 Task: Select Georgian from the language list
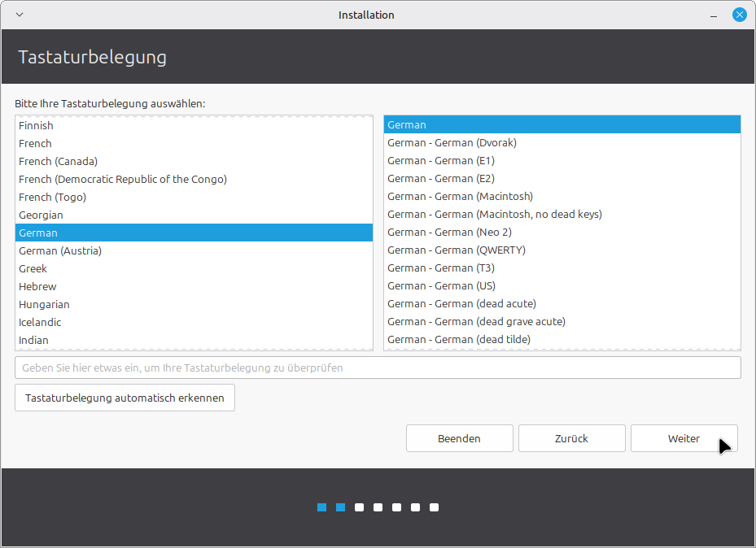coord(41,215)
